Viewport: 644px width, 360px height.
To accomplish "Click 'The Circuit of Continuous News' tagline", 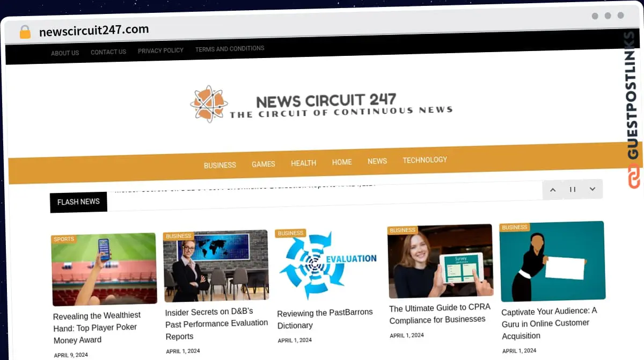I will (x=341, y=112).
